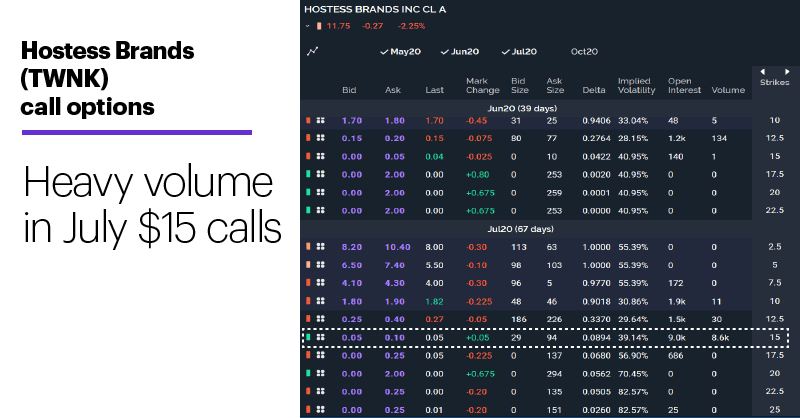Screen dimensions: 800x418
Task: Click the Strikes column header
Action: point(774,82)
